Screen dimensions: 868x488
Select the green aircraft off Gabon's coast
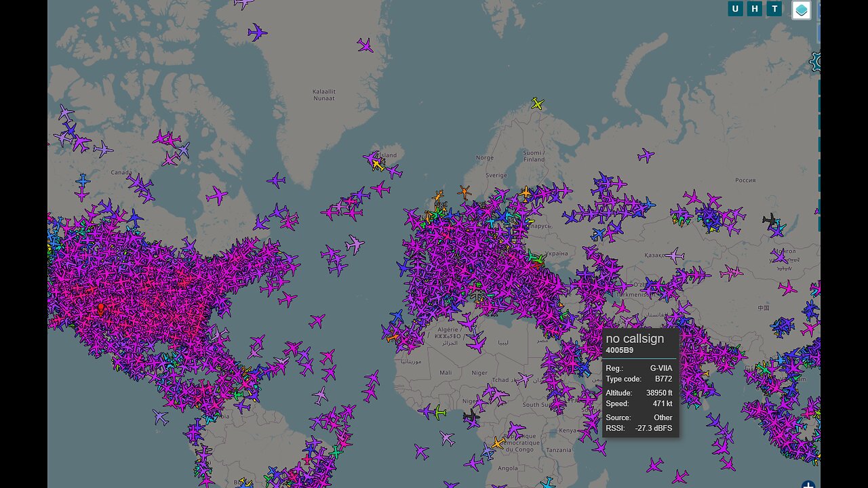439,411
